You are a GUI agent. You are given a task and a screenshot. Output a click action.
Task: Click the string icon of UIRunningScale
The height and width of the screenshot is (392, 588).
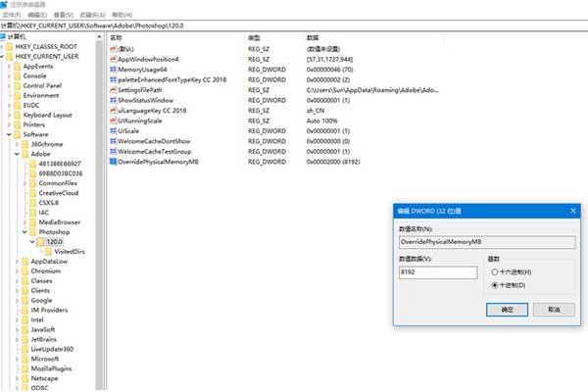[114, 121]
